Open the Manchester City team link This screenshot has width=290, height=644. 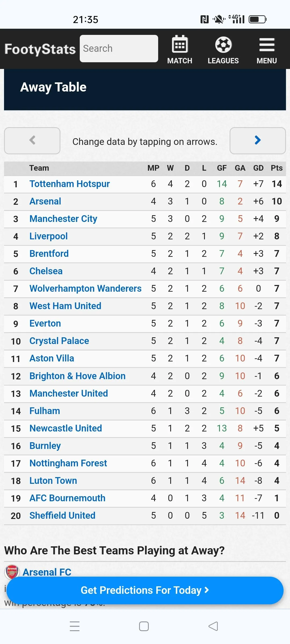(x=63, y=219)
